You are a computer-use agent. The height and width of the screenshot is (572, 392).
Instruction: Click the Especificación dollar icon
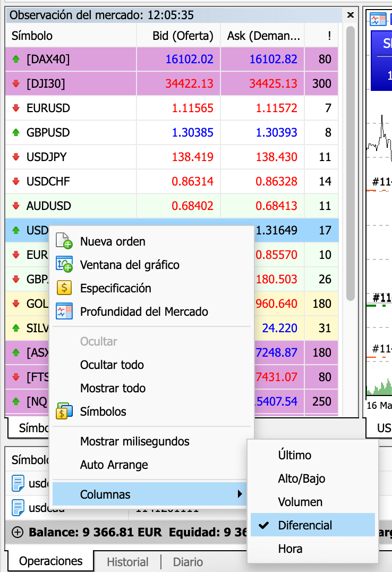click(x=64, y=288)
